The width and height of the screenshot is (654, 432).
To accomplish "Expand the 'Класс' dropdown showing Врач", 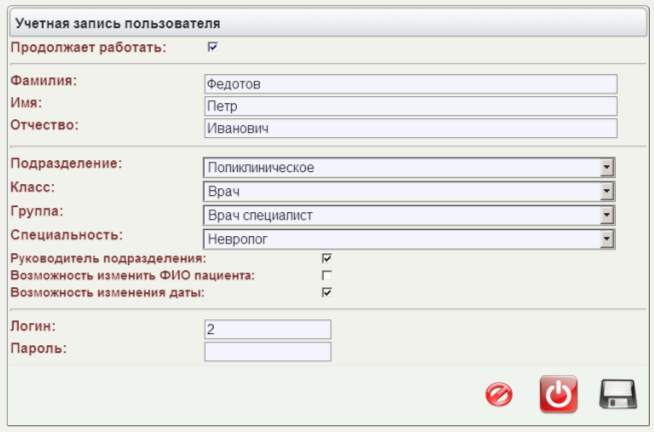I will [x=409, y=191].
